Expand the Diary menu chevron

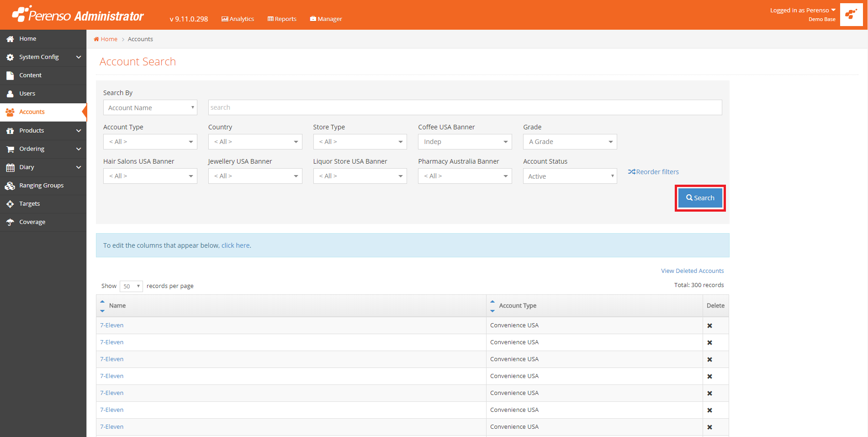pos(79,167)
